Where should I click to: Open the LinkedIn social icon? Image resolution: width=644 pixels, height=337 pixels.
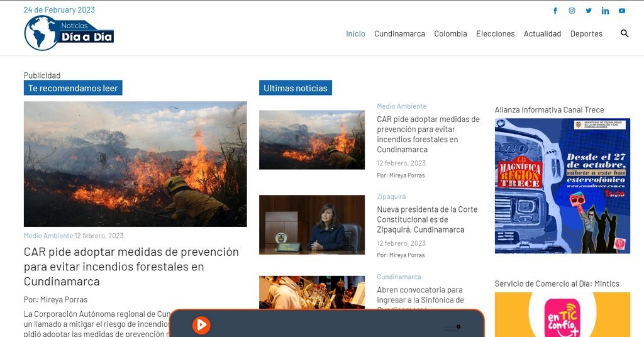click(x=606, y=11)
